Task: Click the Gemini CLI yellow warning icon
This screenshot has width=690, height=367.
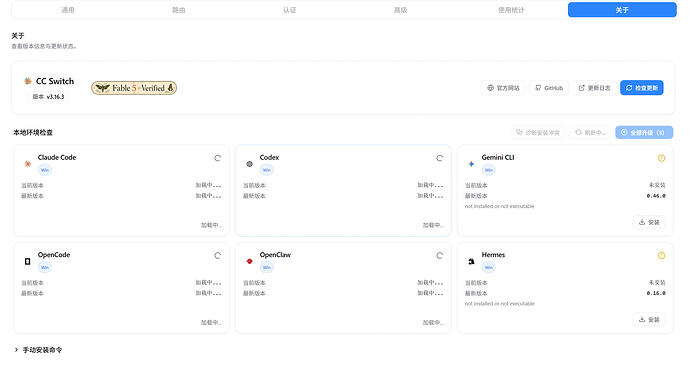Action: (661, 158)
